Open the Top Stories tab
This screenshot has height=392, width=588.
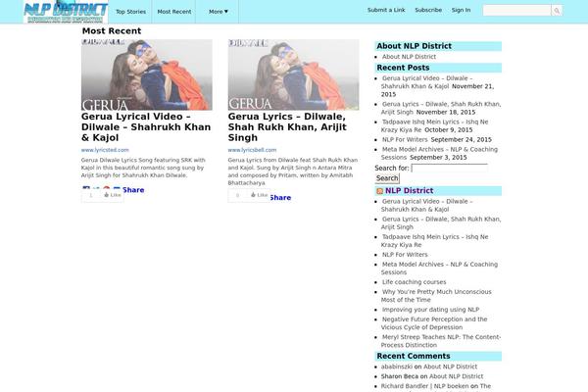point(130,12)
